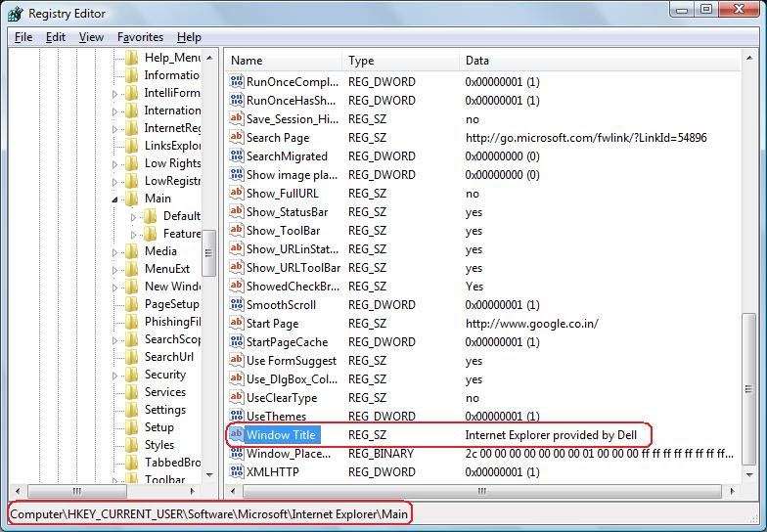Image resolution: width=767 pixels, height=532 pixels.
Task: Maximize the Registry Editor window
Action: coord(706,9)
